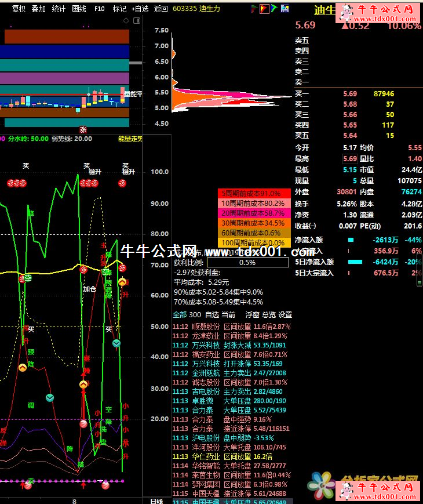Open the 统计 menu

click(x=59, y=9)
